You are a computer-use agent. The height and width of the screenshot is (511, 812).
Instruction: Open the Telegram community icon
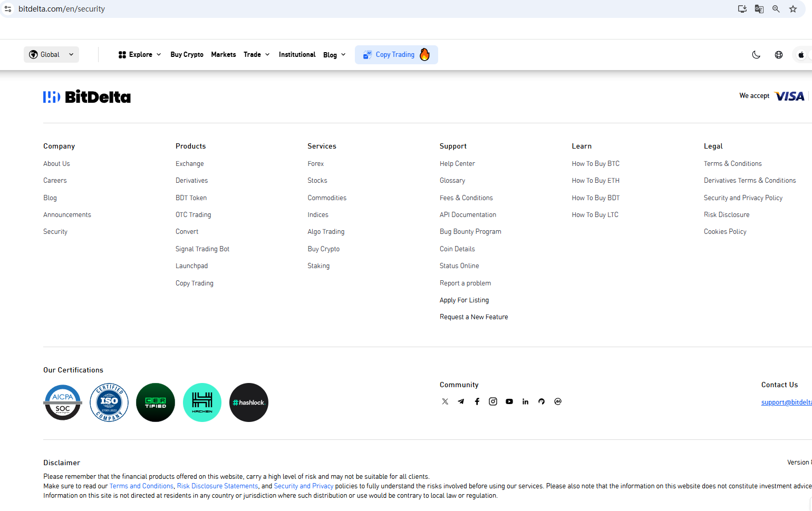pos(461,401)
